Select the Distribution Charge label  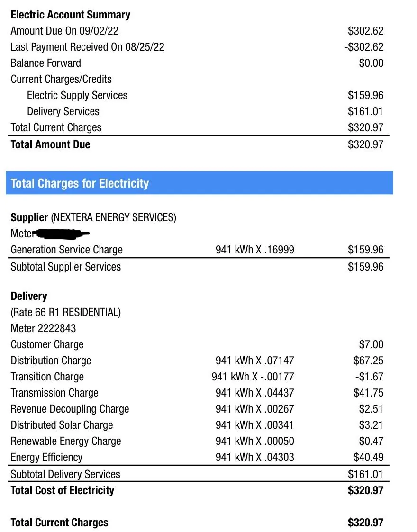[x=51, y=361]
